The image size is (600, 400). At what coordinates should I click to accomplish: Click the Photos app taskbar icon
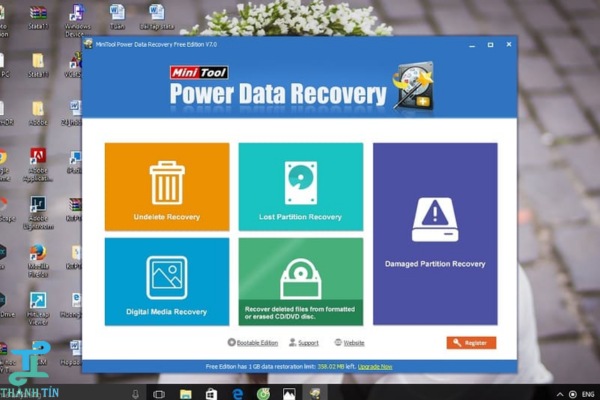[289, 393]
